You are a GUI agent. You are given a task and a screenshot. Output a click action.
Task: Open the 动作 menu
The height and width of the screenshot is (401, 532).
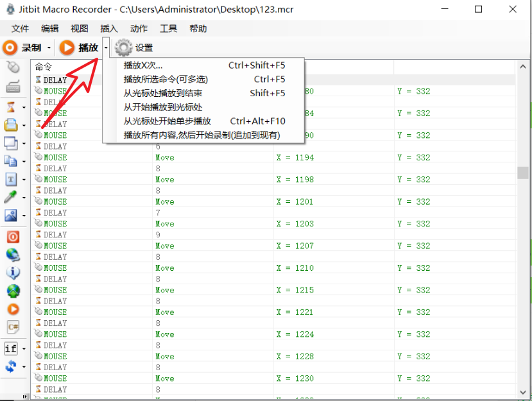pyautogui.click(x=139, y=28)
